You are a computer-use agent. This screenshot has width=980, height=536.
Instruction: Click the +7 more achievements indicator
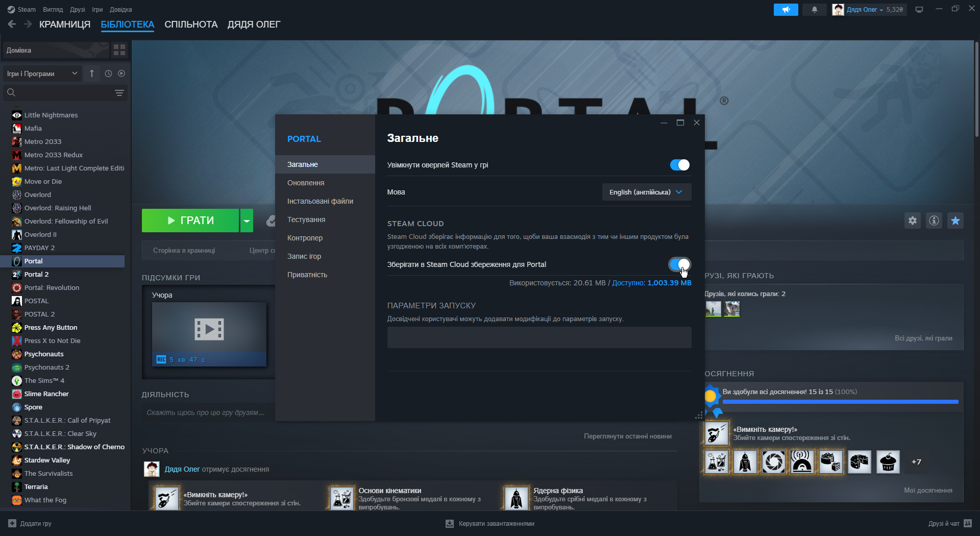916,462
